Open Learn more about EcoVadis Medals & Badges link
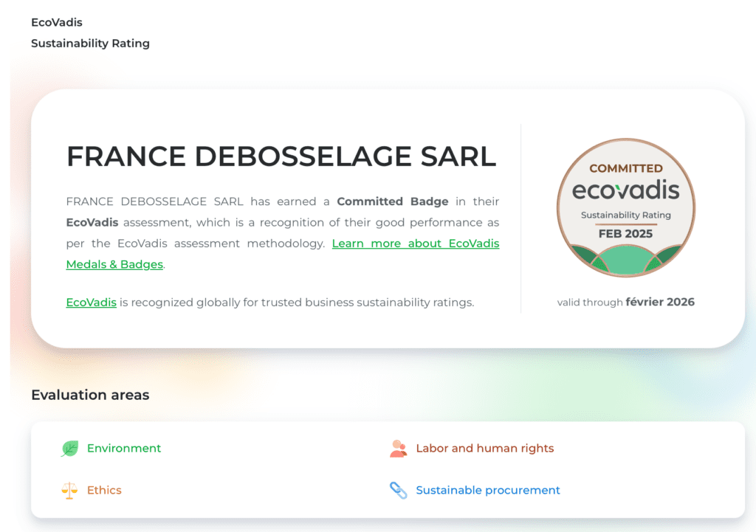756x532 pixels. (416, 243)
